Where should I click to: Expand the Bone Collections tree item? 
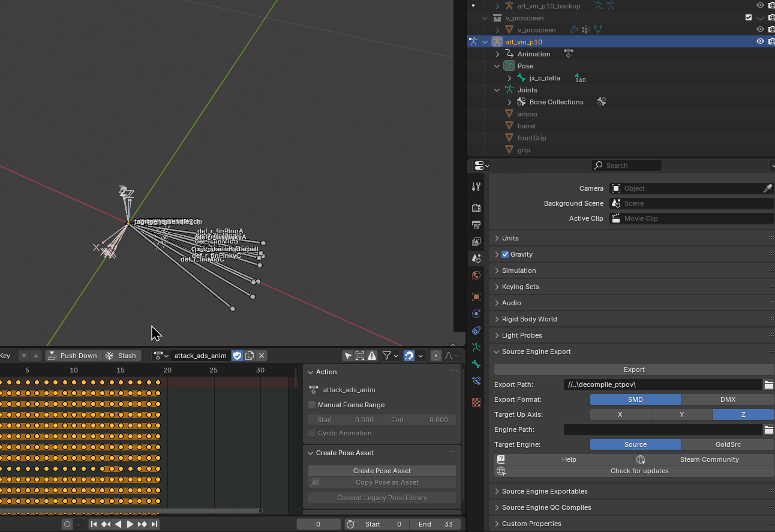pos(509,102)
